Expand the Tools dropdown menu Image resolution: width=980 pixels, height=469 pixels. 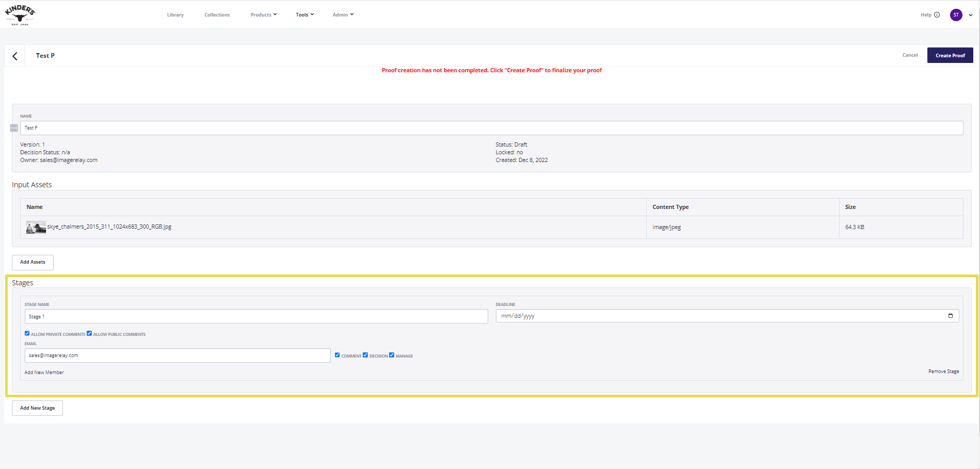pyautogui.click(x=305, y=15)
